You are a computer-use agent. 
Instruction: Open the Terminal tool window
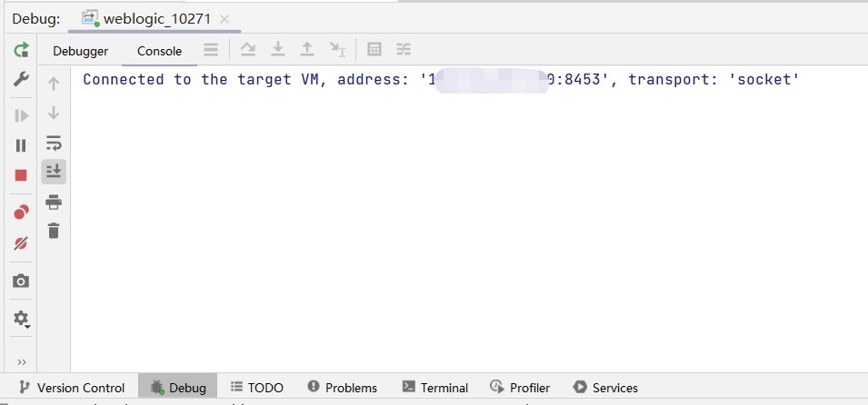435,388
